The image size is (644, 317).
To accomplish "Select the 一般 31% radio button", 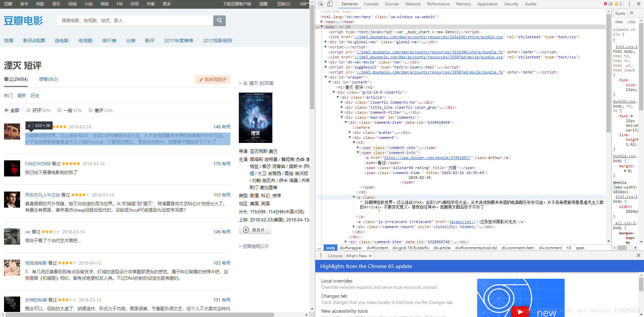I will click(59, 110).
